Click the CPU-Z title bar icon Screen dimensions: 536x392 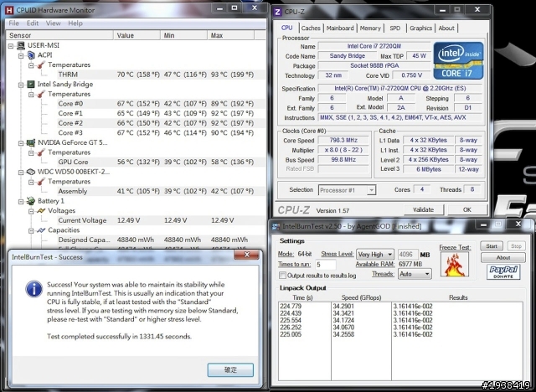tap(277, 12)
